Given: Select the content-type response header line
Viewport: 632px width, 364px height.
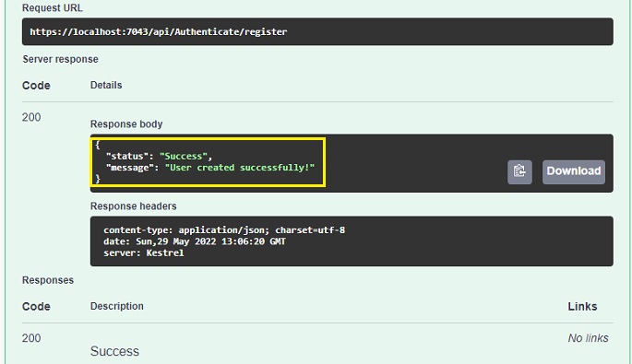Looking at the screenshot, I should click(x=224, y=229).
